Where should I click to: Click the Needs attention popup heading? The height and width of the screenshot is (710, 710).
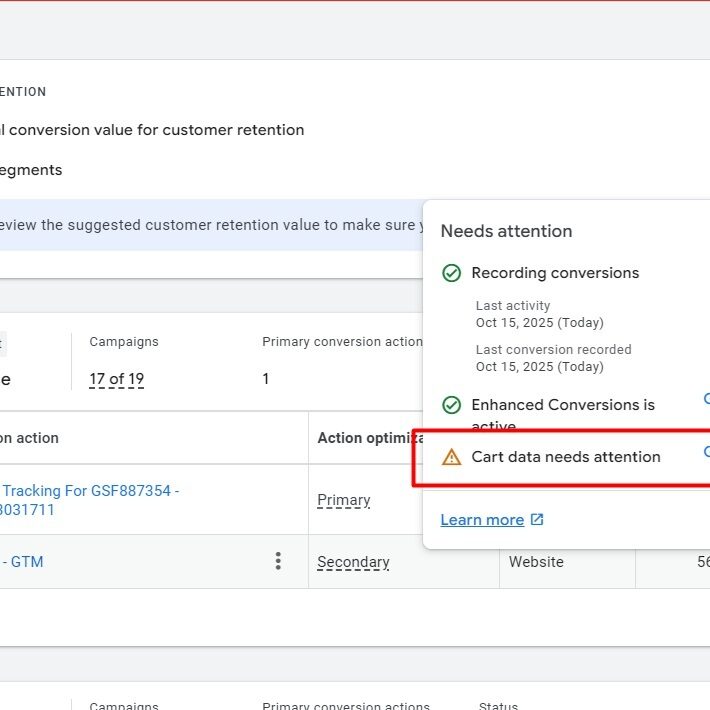tap(506, 231)
